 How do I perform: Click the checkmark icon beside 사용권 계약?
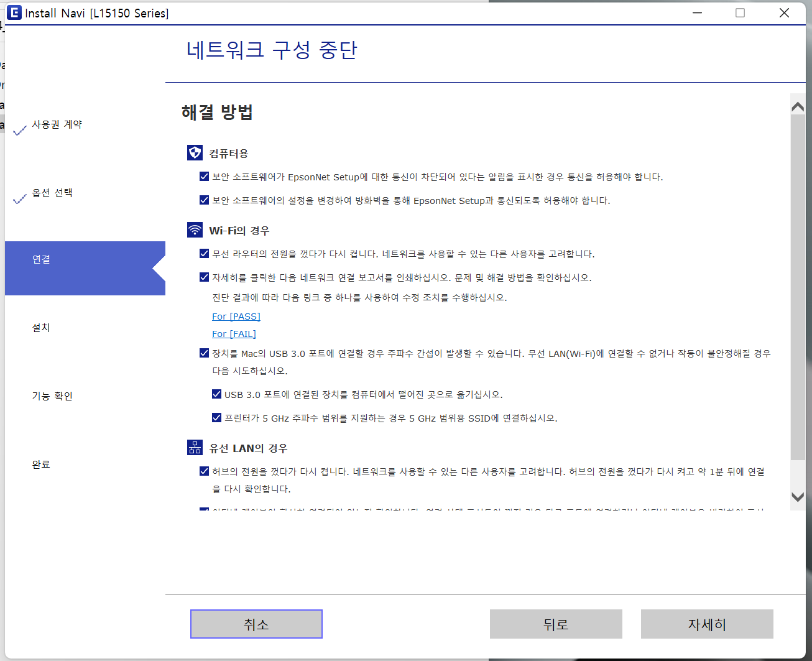[x=20, y=129]
